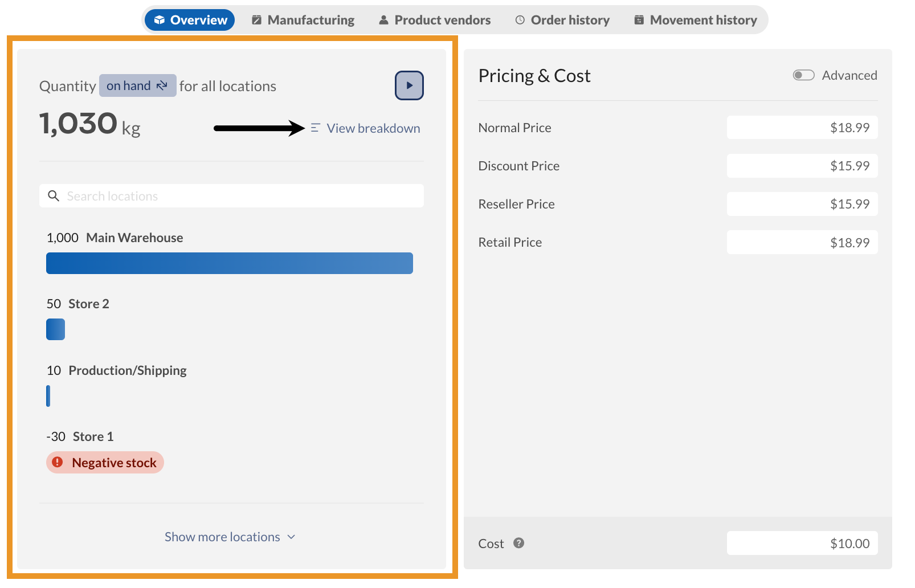The width and height of the screenshot is (915, 588).
Task: Edit the Discount Price field showing $15.99
Action: click(802, 166)
